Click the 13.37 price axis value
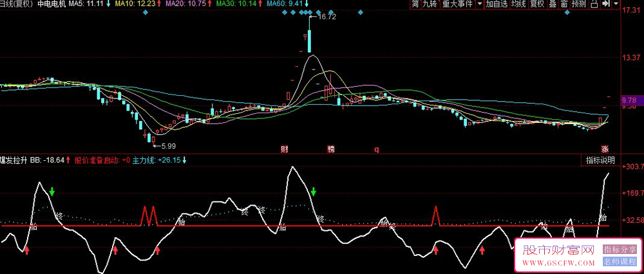Viewport: 644px width, 274px height. click(x=631, y=57)
